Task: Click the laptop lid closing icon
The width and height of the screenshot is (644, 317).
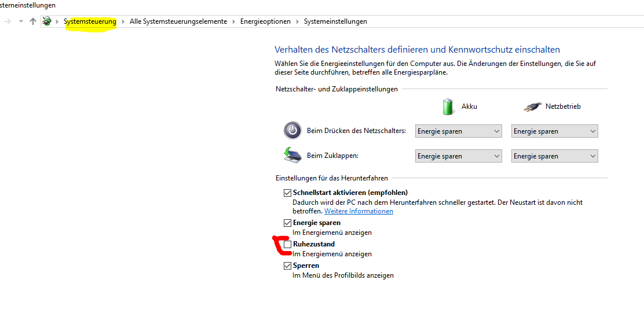Action: (x=292, y=155)
